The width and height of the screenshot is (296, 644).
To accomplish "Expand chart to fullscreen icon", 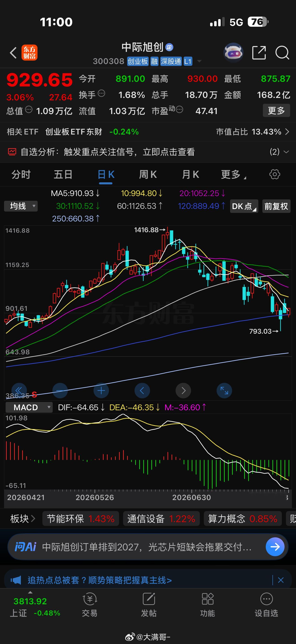I will click(x=224, y=390).
